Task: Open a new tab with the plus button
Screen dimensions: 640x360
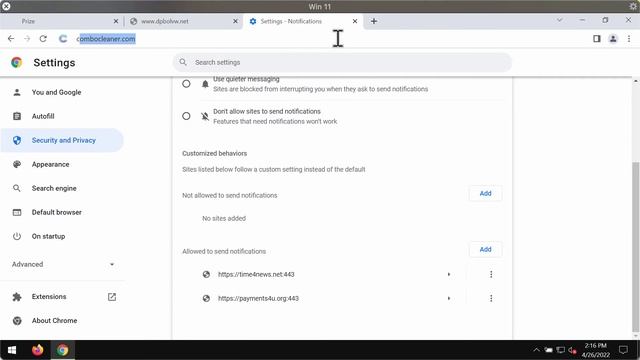Action: click(x=373, y=21)
